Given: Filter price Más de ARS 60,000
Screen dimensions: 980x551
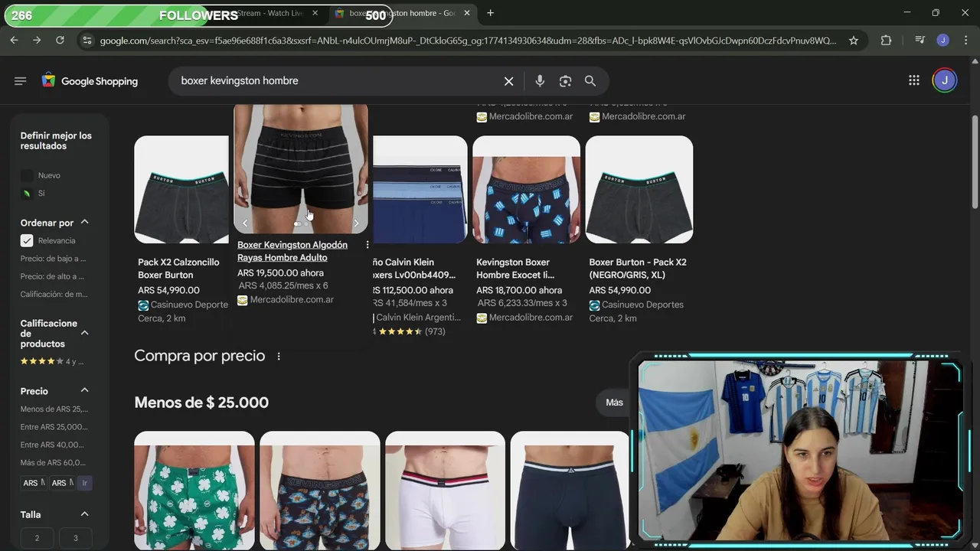Looking at the screenshot, I should click(53, 462).
